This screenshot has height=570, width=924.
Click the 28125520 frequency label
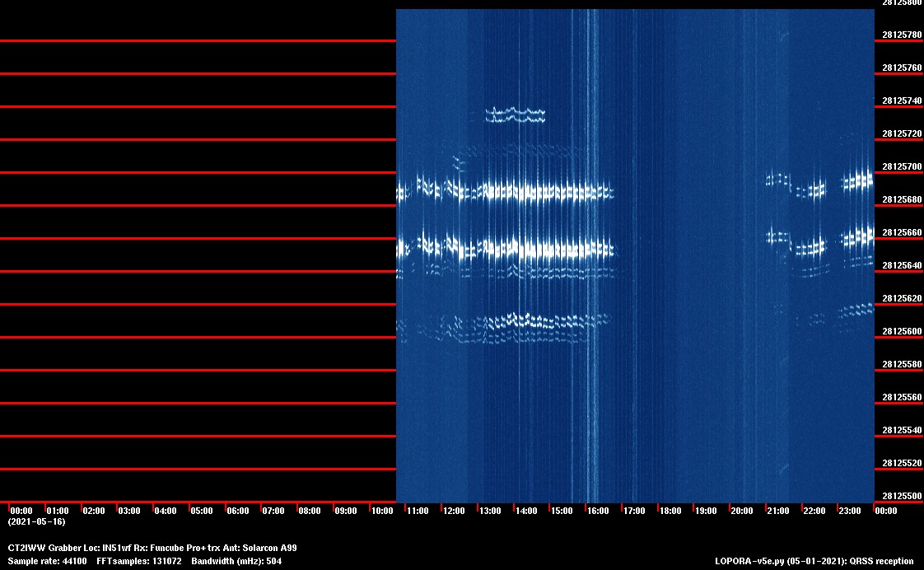click(x=903, y=463)
